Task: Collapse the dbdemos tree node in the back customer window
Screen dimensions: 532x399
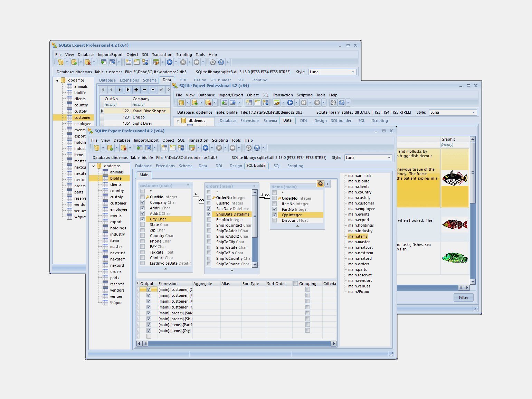Action: pos(57,80)
